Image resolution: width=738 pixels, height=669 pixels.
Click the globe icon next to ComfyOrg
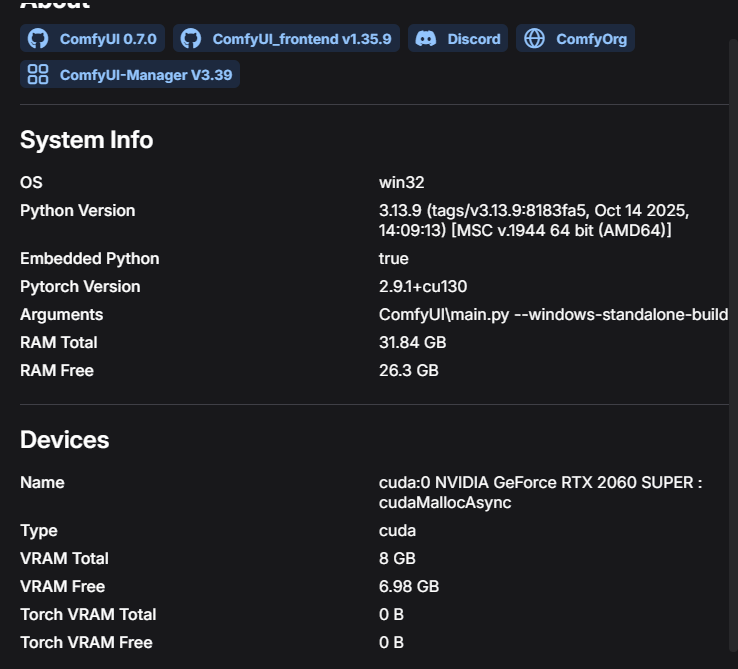coord(535,39)
